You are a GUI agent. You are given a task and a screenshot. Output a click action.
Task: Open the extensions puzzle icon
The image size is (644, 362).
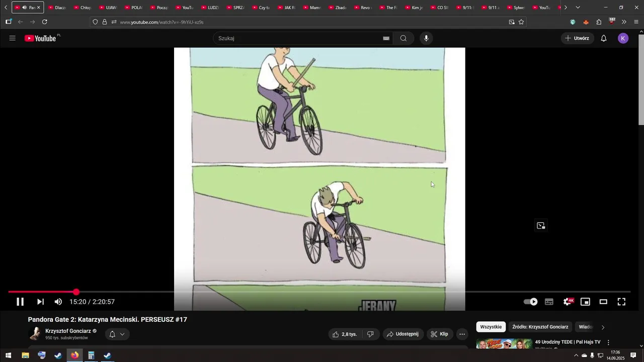click(599, 22)
